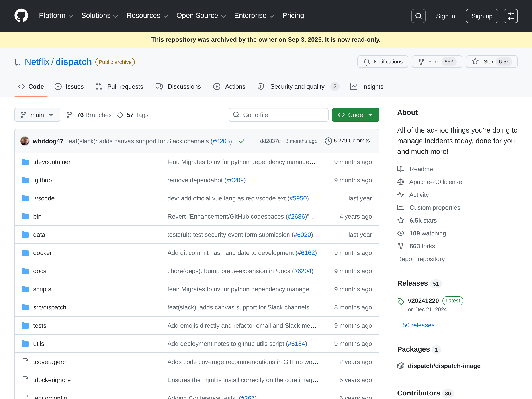Viewport: 532px width, 399px height.
Task: Open commit history clock icon
Action: (328, 141)
